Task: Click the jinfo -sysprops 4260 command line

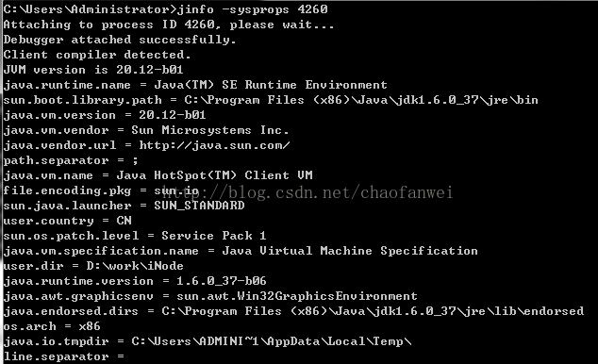Action: [x=165, y=9]
